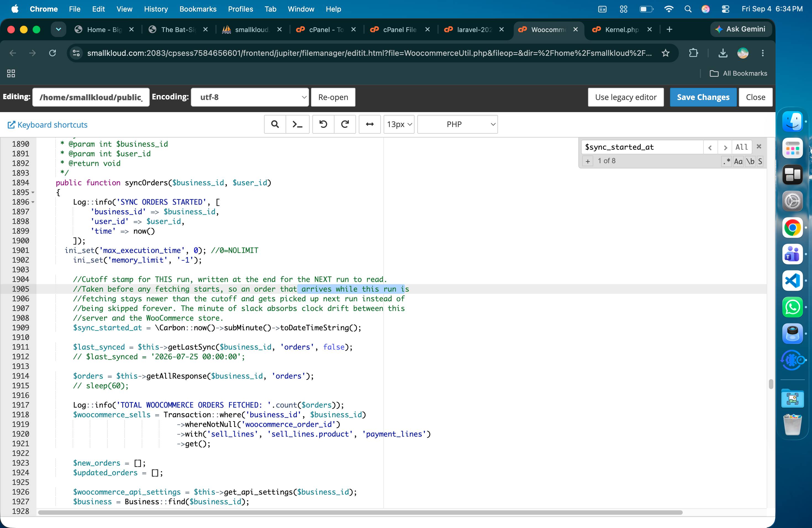Click the horizontal scrollbar under the code
The image size is (812, 528).
[360, 512]
